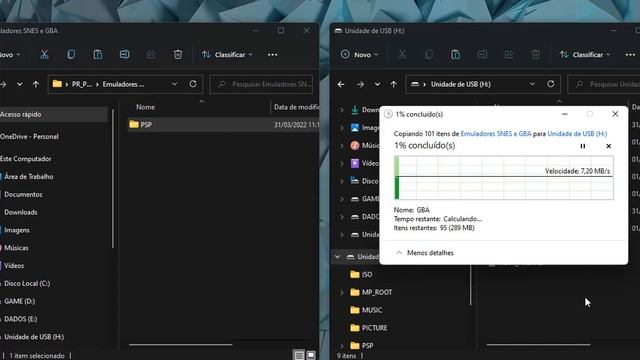Viewport: 640px width, 360px height.
Task: Click Unidade de USB (H:) breadcrumb
Action: pyautogui.click(x=461, y=84)
